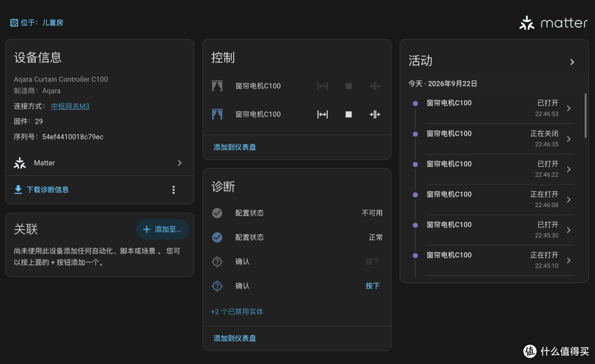This screenshot has height=364, width=595.
Task: Close curtain using the active 窗帘电机C100 row
Action: pyautogui.click(x=375, y=115)
